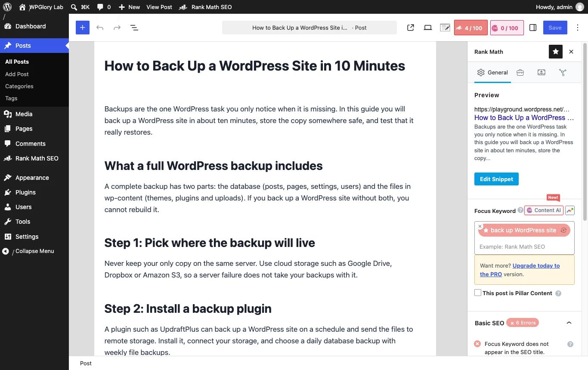View the post in a new tab icon
Image resolution: width=588 pixels, height=370 pixels.
(411, 28)
